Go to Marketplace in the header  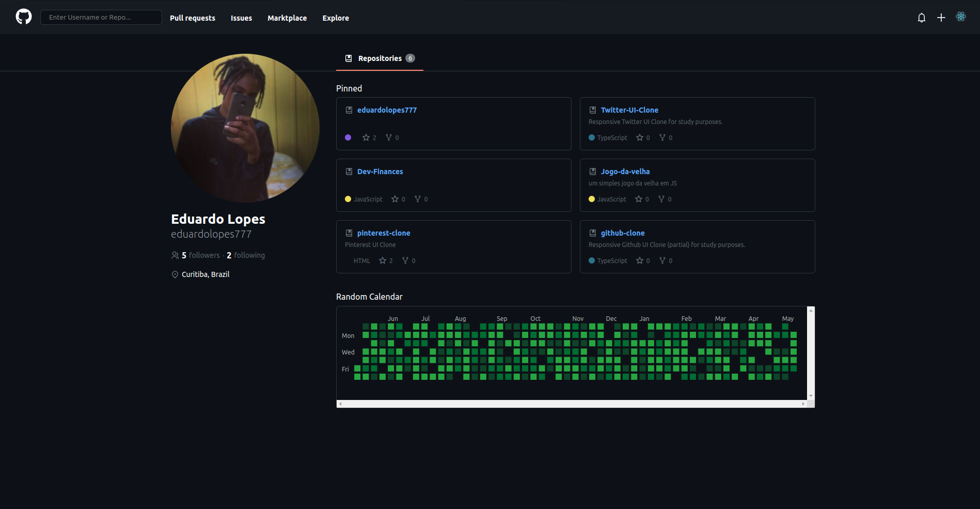[287, 18]
